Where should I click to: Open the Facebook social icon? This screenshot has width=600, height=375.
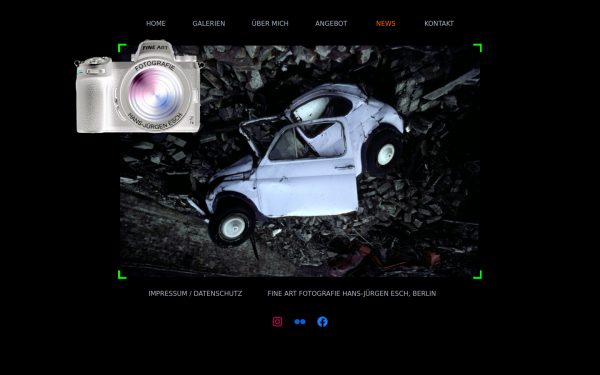click(x=323, y=322)
